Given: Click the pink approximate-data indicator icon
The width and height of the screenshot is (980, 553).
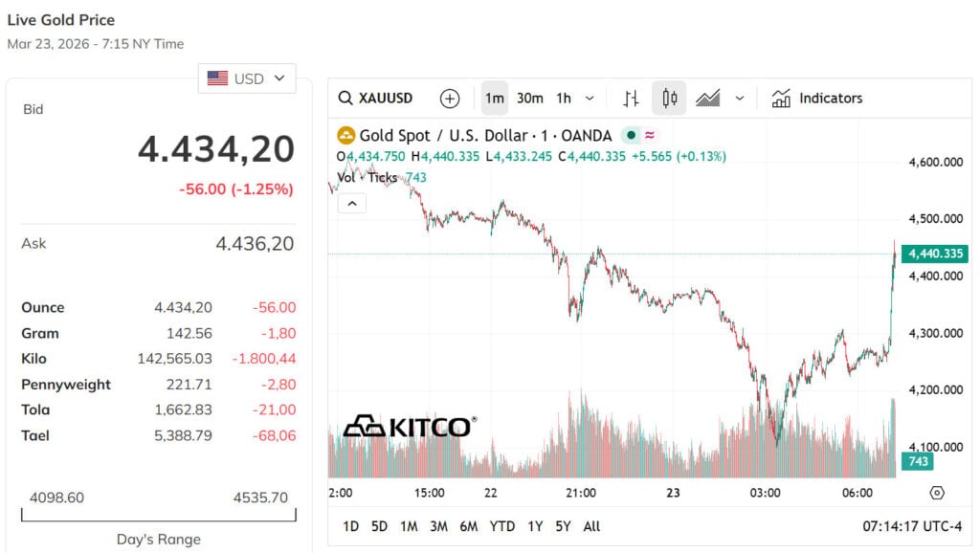Looking at the screenshot, I should point(650,136).
